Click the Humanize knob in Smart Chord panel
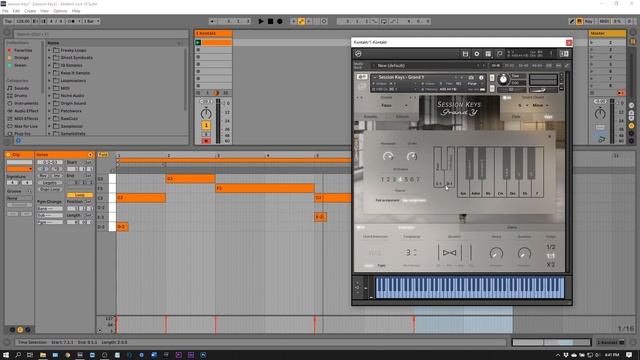 pyautogui.click(x=388, y=156)
